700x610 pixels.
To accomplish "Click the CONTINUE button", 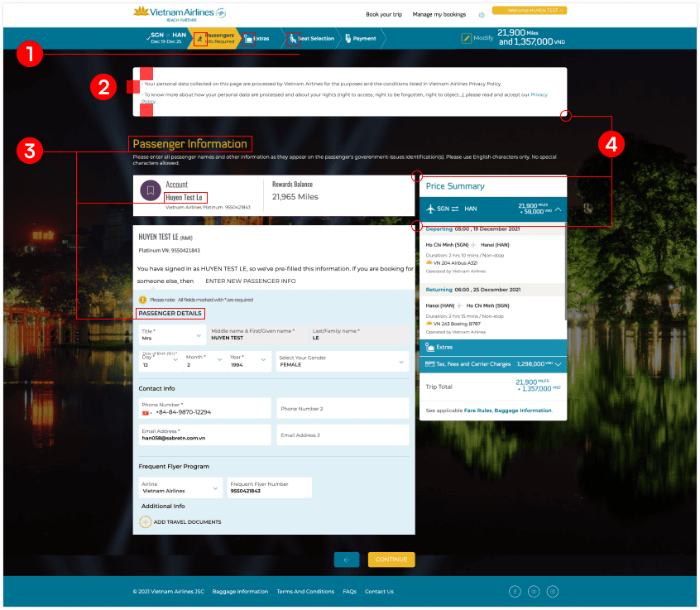I will [x=391, y=560].
